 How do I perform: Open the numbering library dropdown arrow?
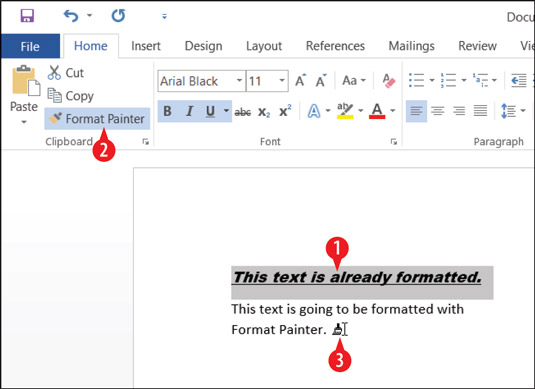pos(464,81)
